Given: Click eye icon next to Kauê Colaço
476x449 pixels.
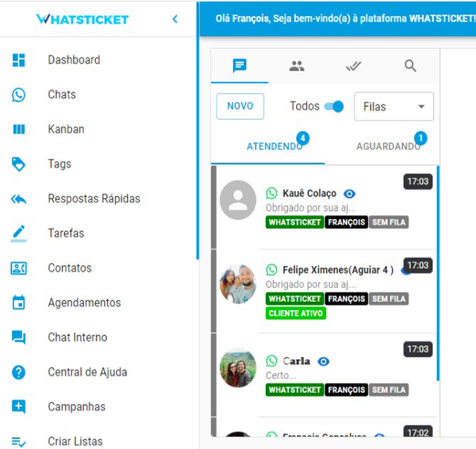Looking at the screenshot, I should (x=349, y=194).
